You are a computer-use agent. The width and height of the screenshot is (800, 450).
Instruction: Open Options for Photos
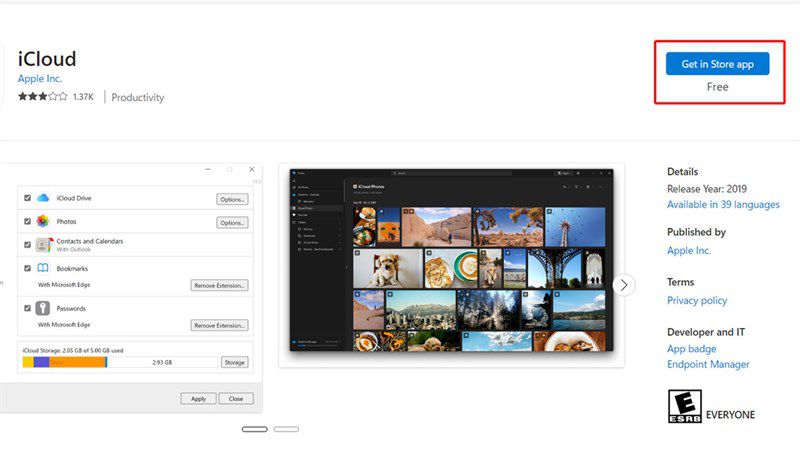[233, 223]
